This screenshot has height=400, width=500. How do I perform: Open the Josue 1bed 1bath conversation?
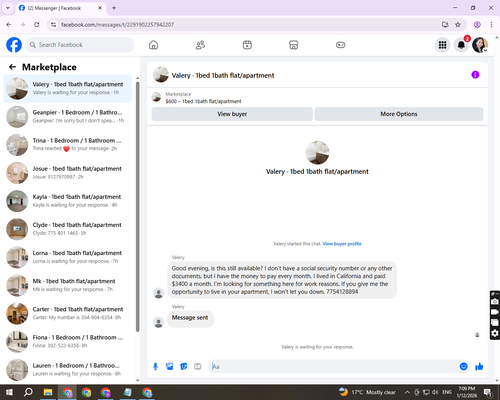click(67, 173)
